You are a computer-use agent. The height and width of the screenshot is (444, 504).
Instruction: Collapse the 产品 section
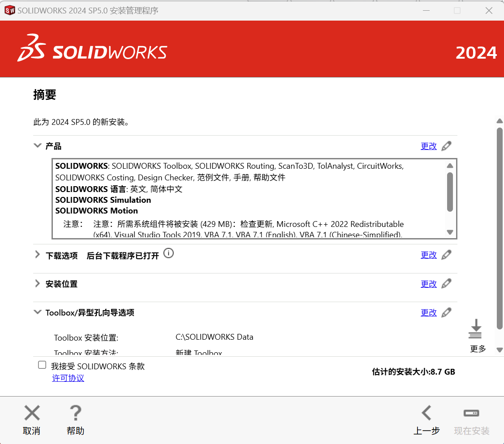pos(38,145)
